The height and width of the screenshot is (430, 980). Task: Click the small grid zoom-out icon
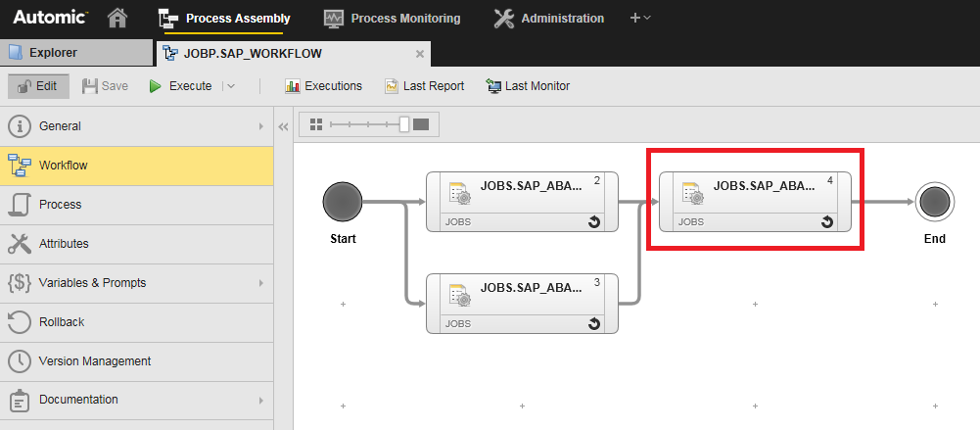315,124
